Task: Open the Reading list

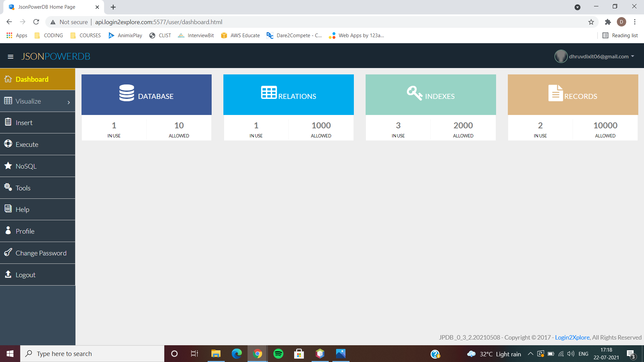Action: (x=625, y=35)
